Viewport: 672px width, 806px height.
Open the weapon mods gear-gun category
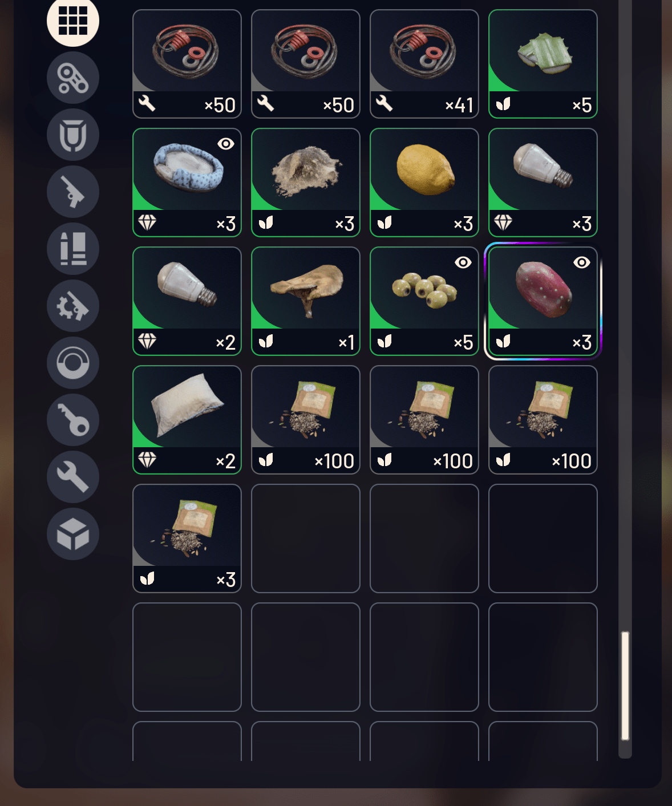(x=73, y=306)
